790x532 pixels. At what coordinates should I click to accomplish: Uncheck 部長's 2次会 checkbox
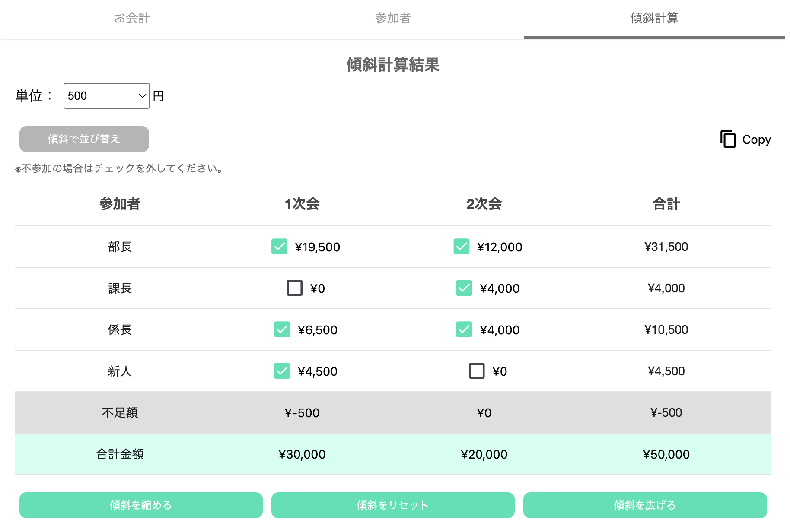(462, 247)
